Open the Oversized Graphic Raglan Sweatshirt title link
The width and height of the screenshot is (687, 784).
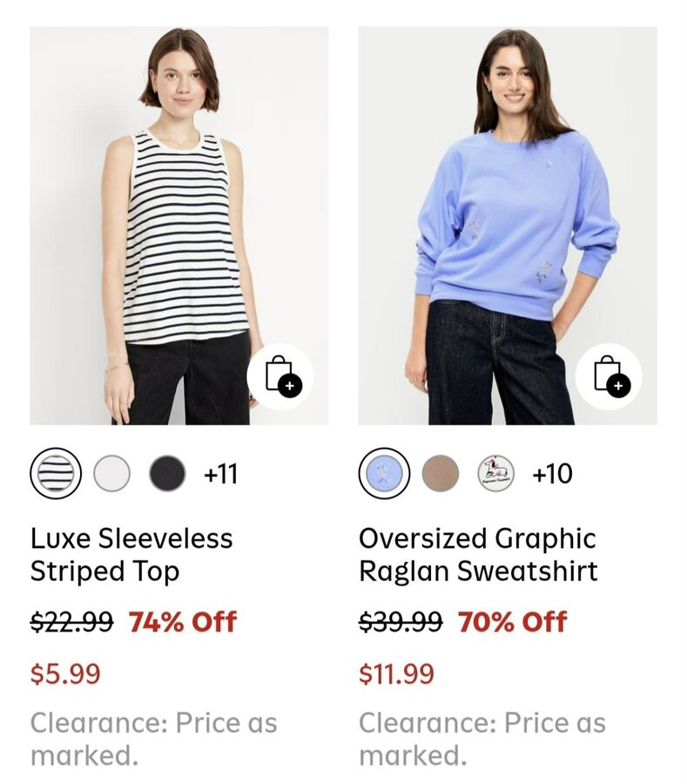tap(478, 555)
